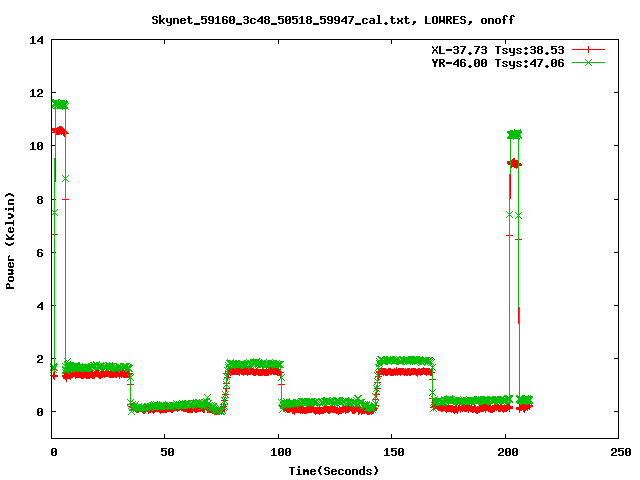
Task: Click y-axis tick label 4
Action: pyautogui.click(x=40, y=306)
